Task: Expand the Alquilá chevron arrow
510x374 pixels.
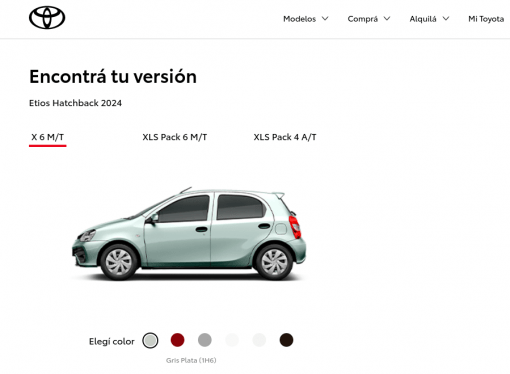Action: pyautogui.click(x=446, y=19)
